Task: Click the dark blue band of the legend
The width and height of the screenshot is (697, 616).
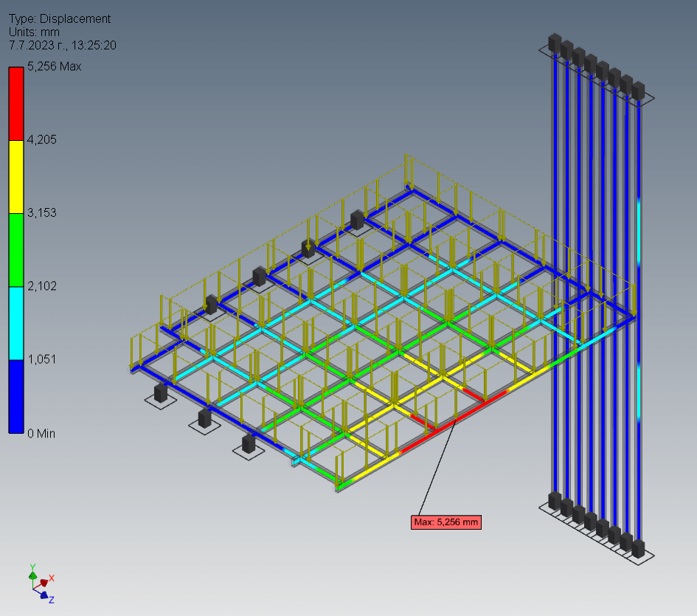Action: pos(15,395)
